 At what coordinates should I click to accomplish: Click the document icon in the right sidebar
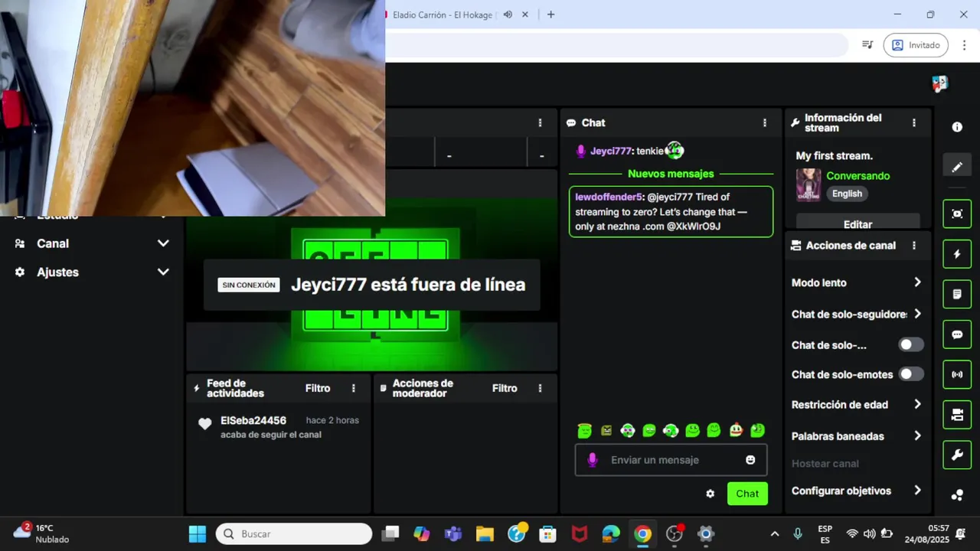[957, 294]
